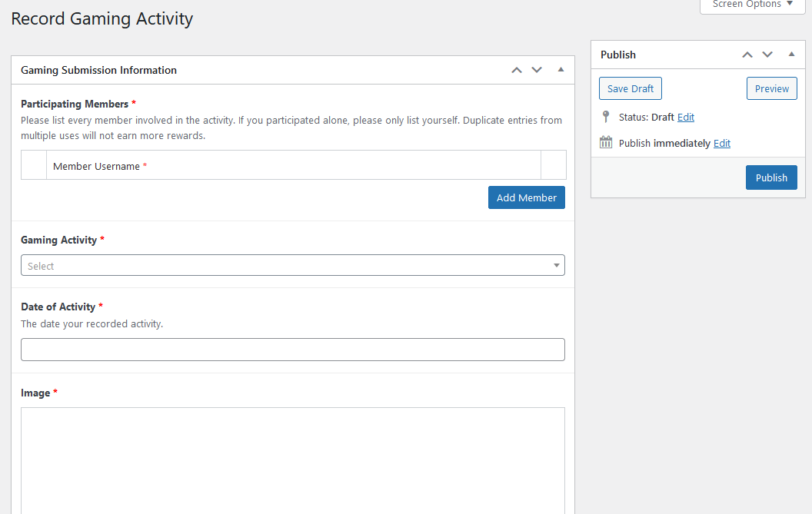Add a new member row

click(526, 197)
